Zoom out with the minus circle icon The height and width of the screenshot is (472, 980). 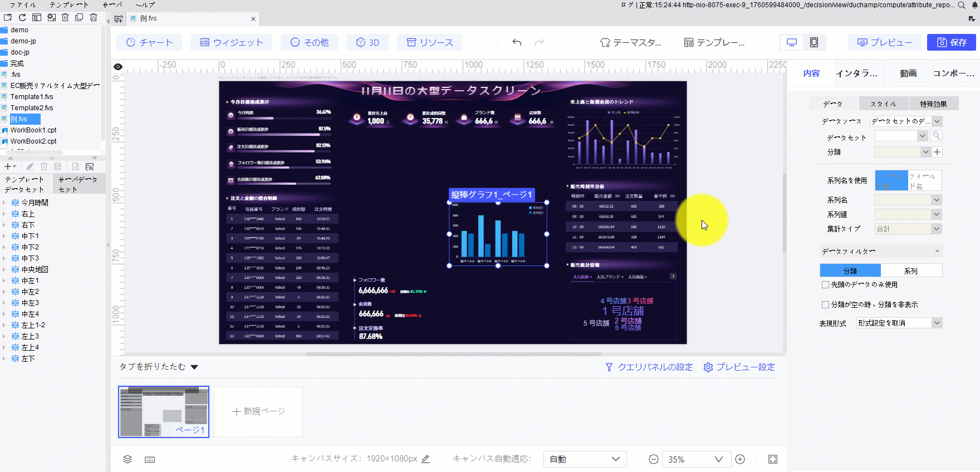tap(654, 459)
